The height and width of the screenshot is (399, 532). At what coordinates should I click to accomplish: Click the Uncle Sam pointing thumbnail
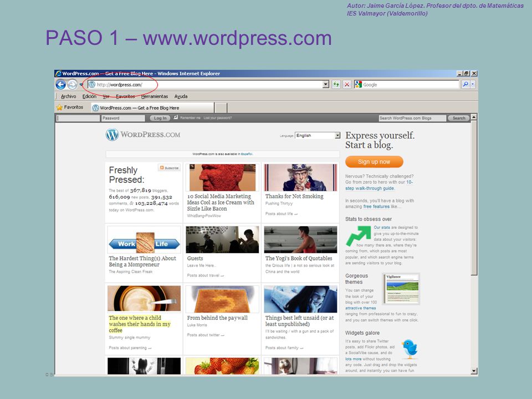coord(300,177)
